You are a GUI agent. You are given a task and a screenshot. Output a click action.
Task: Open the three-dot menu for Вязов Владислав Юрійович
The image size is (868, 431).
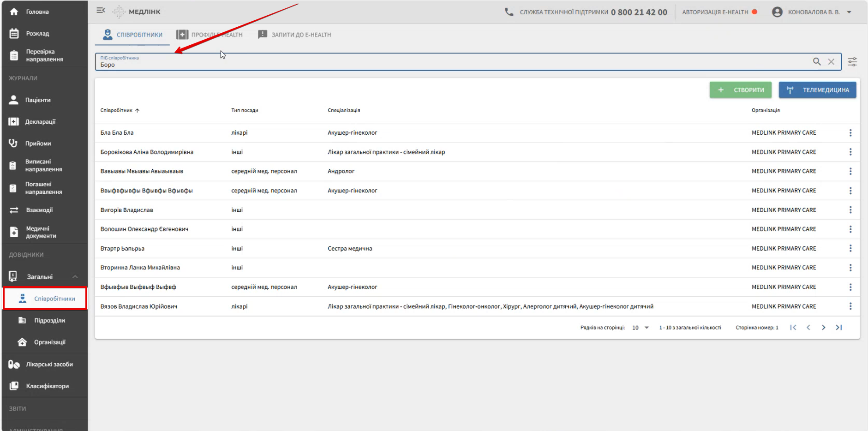pos(850,306)
